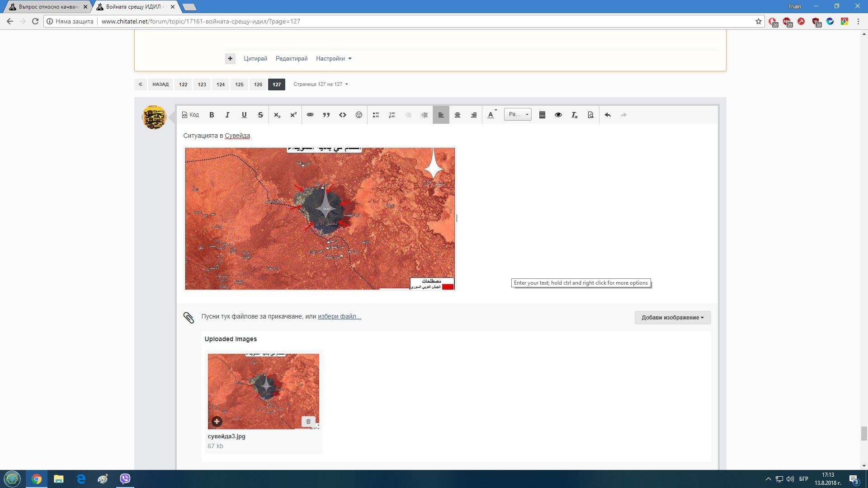The height and width of the screenshot is (488, 868).
Task: Open text color picker
Action: (491, 115)
